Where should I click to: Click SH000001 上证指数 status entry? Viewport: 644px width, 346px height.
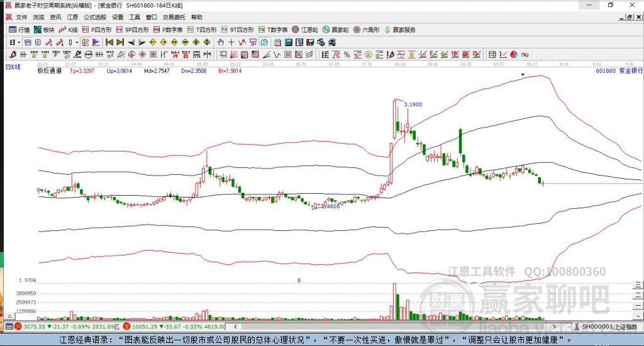(x=606, y=326)
